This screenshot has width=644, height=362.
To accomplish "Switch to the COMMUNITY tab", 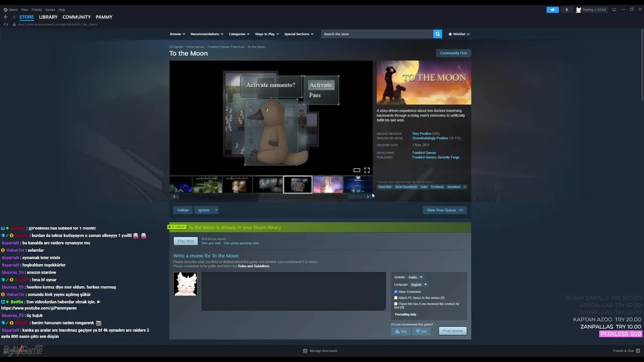I will point(76,17).
